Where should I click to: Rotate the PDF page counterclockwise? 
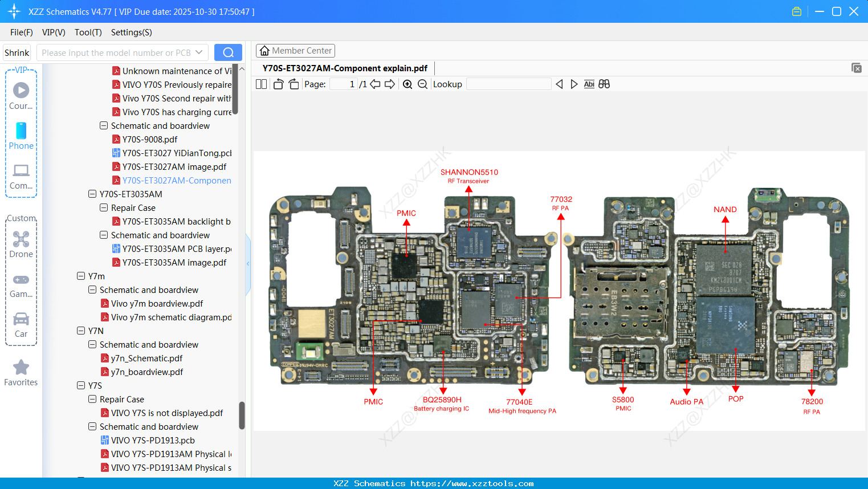point(278,84)
